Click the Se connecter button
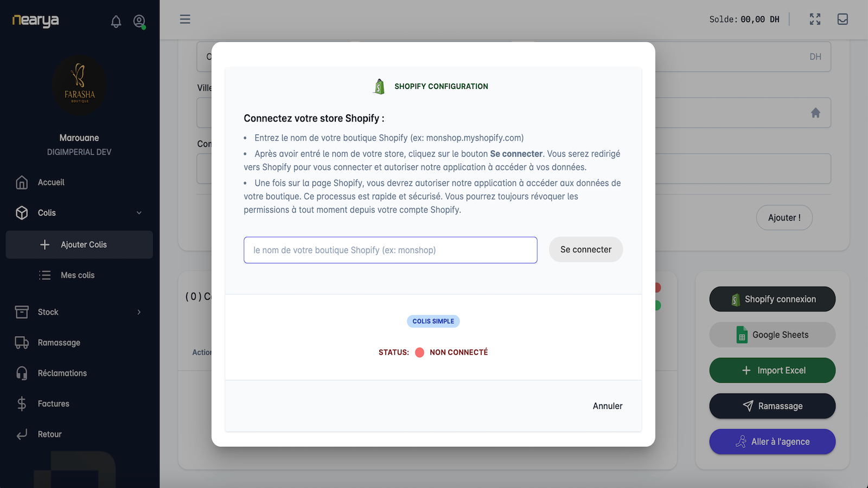This screenshot has width=868, height=488. click(x=586, y=249)
